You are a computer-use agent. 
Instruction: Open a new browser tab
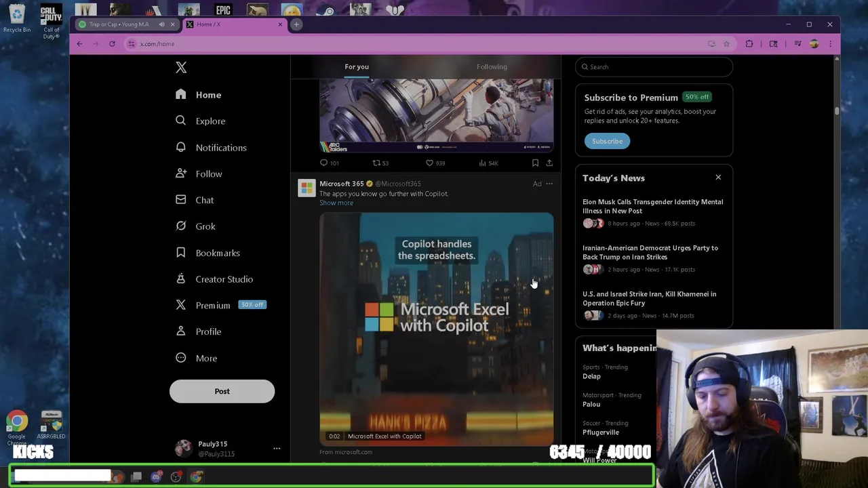[x=296, y=24]
